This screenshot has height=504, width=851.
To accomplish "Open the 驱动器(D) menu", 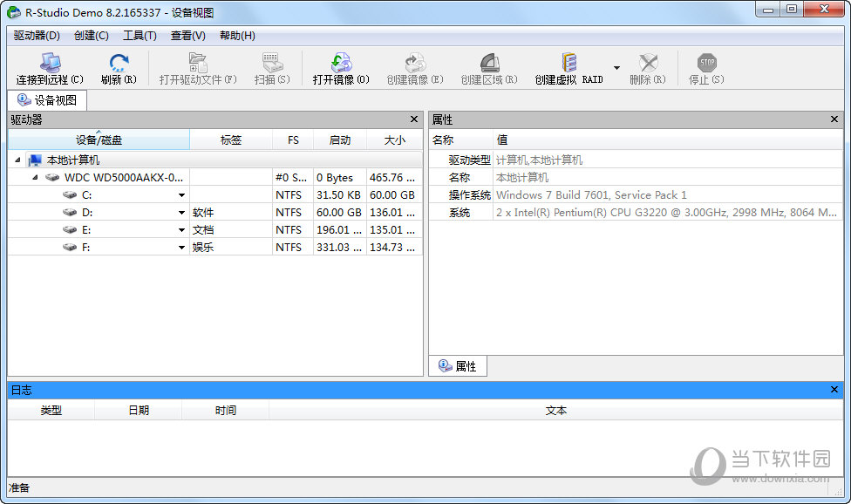I will click(x=37, y=35).
